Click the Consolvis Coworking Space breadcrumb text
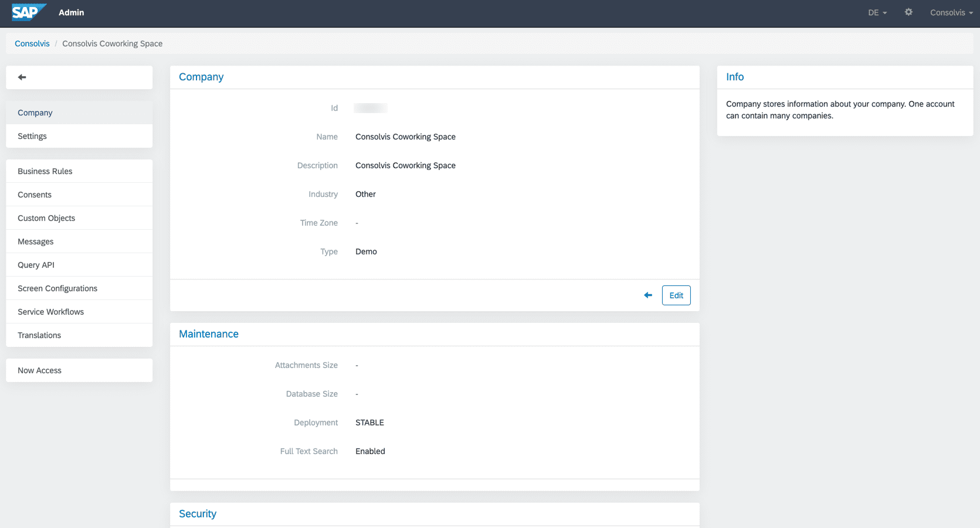 click(113, 43)
